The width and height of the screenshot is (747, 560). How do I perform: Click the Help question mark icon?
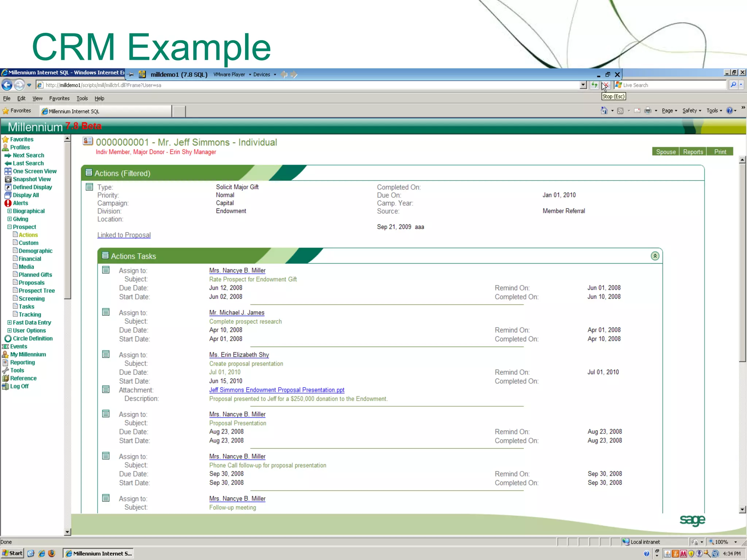(729, 110)
